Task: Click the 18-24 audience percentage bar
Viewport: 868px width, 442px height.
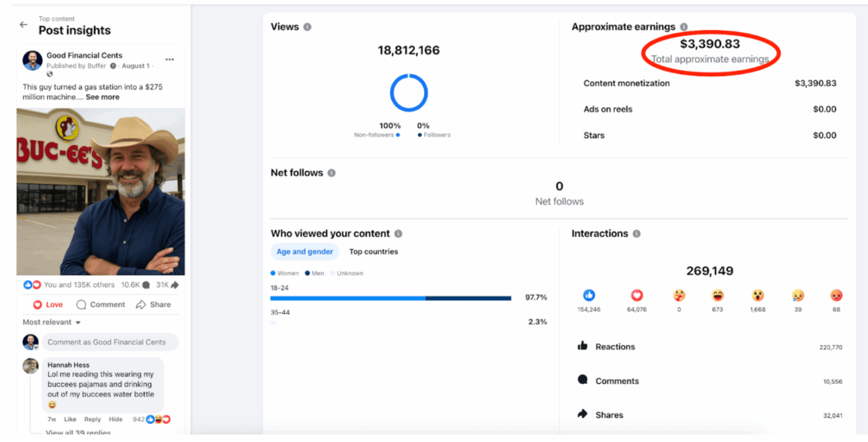Action: (x=390, y=298)
